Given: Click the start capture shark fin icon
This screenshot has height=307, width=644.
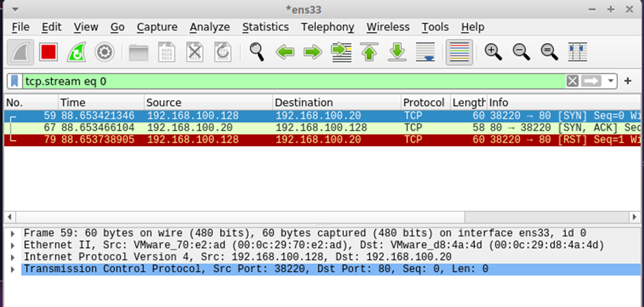Looking at the screenshot, I should coord(21,52).
